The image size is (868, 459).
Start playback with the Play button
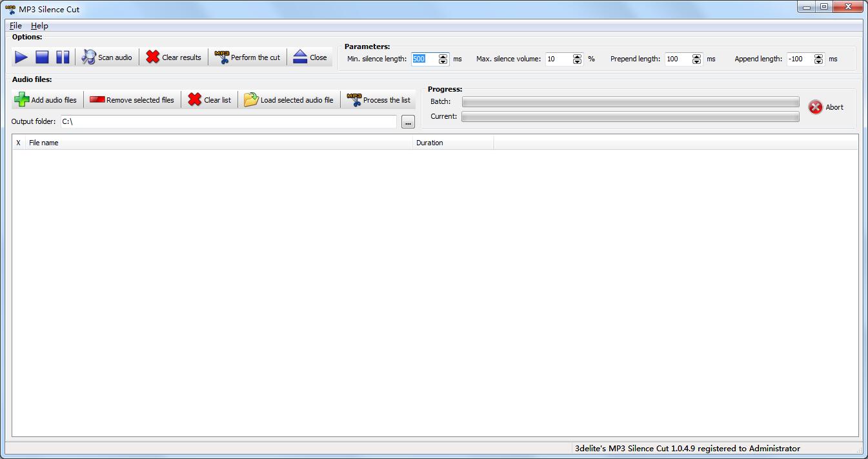pyautogui.click(x=21, y=57)
